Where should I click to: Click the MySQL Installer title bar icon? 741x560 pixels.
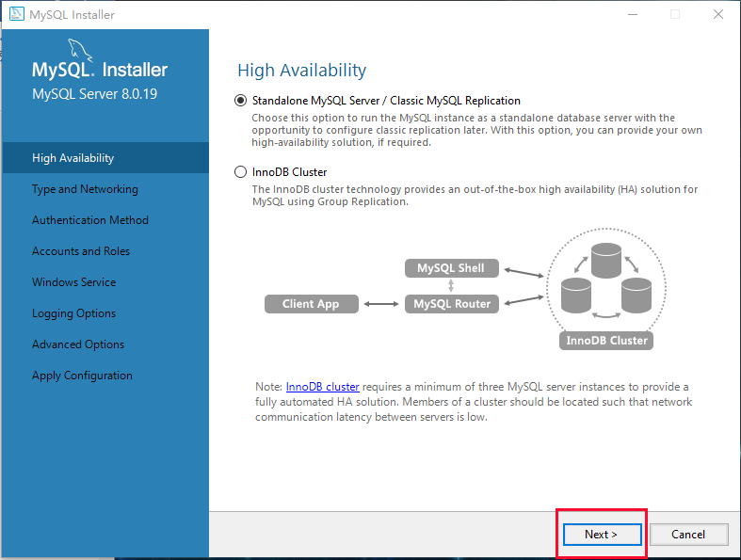(x=17, y=14)
